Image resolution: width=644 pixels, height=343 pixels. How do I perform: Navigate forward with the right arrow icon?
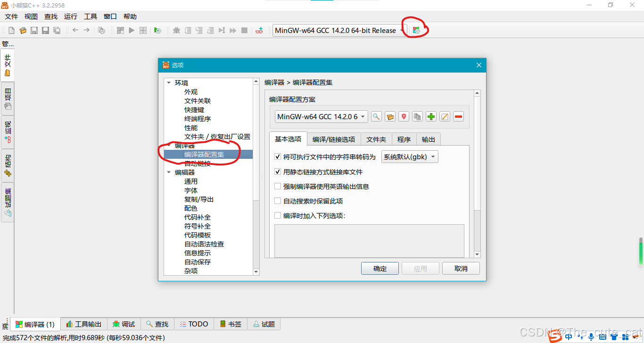point(87,30)
